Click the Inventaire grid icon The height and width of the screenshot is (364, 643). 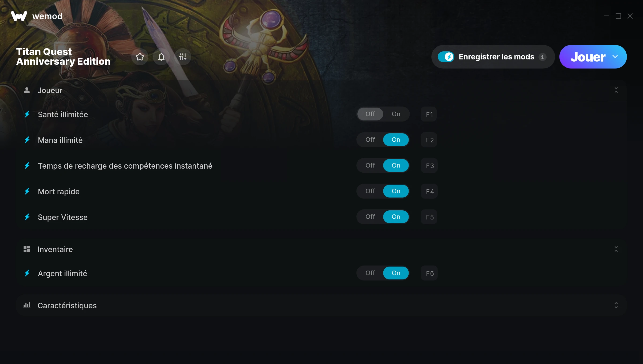click(x=27, y=249)
